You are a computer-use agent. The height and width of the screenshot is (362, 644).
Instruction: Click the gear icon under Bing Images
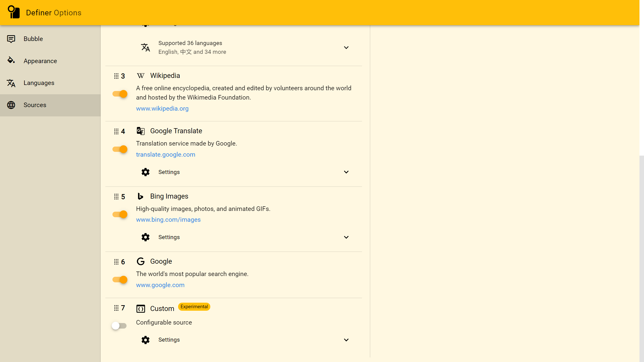[145, 237]
